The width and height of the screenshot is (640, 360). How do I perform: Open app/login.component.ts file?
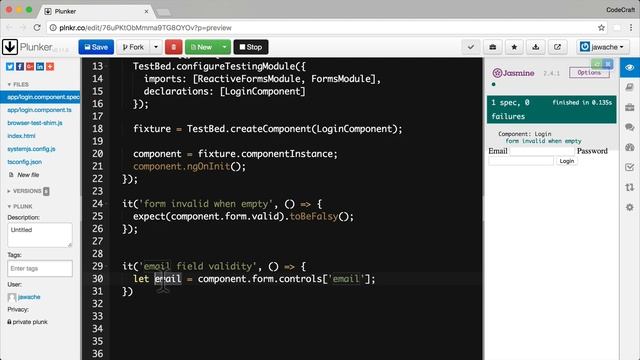point(39,110)
